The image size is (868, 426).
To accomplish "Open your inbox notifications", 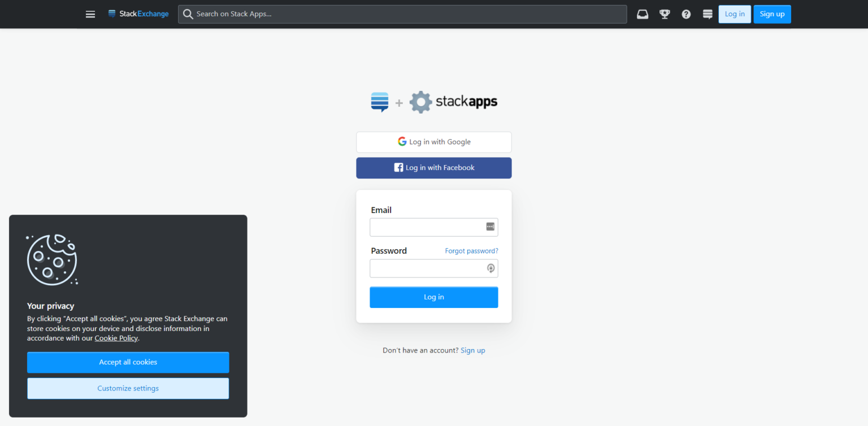I will 642,14.
